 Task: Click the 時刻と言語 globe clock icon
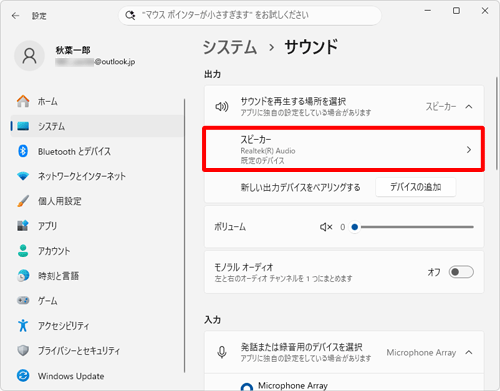(23, 276)
